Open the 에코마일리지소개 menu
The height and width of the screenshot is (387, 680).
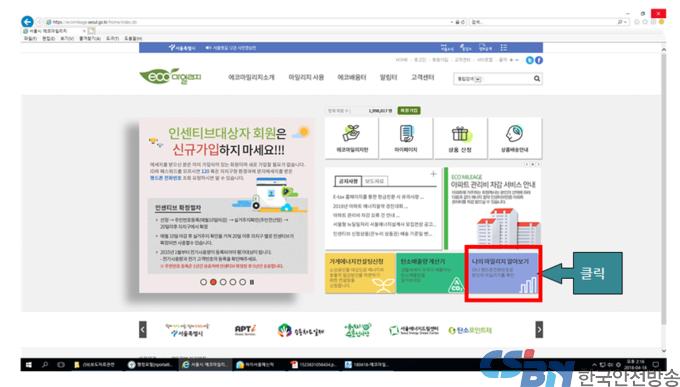(252, 77)
